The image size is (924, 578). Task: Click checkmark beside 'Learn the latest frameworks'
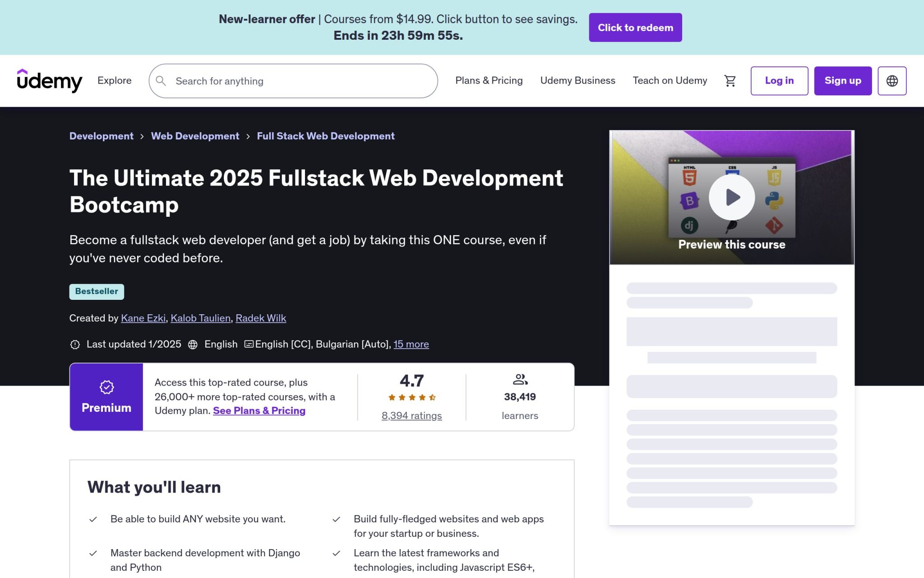tap(336, 553)
